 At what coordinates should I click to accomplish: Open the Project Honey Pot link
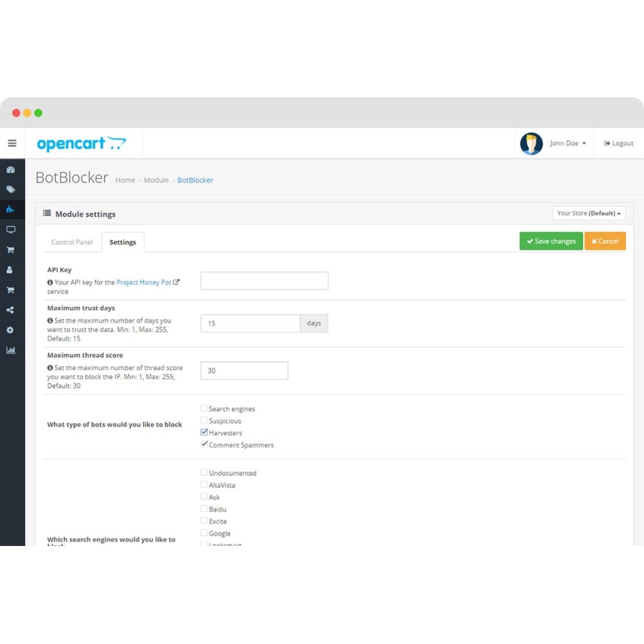(144, 282)
